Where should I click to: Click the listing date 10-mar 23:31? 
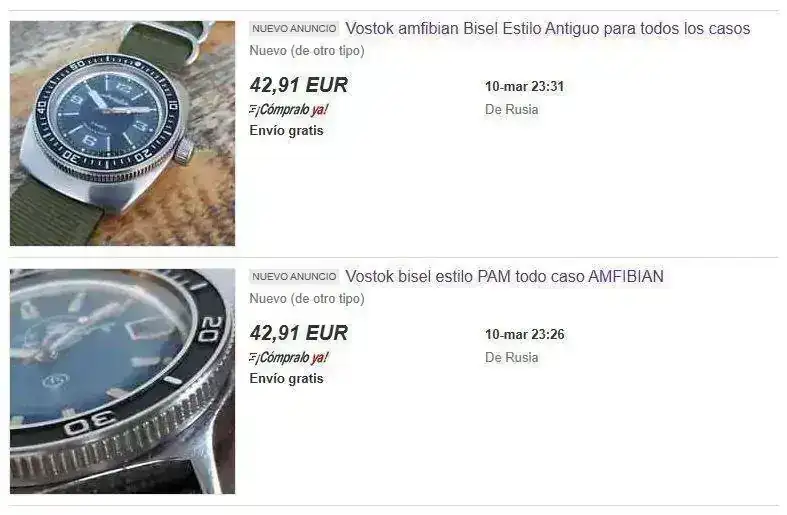(524, 86)
